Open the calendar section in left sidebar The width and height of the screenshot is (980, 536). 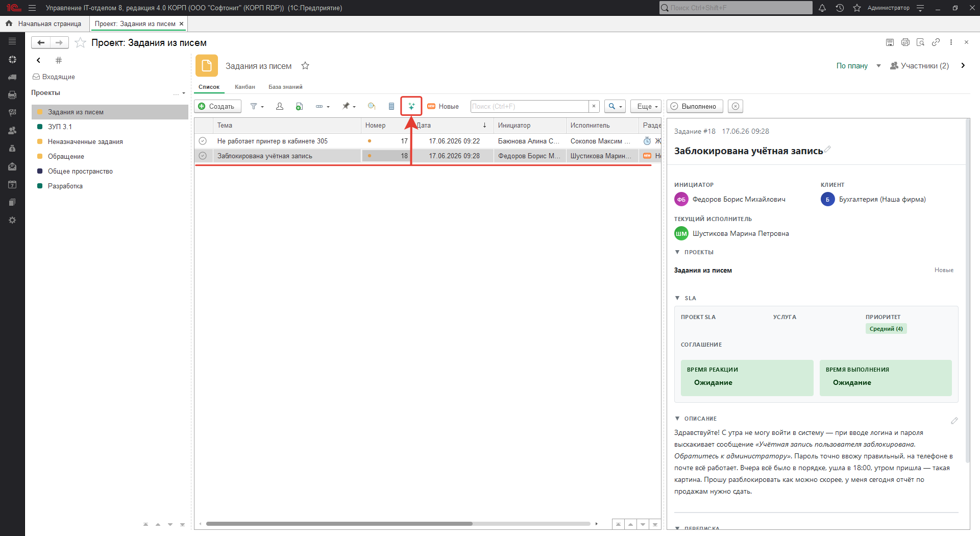tap(12, 184)
